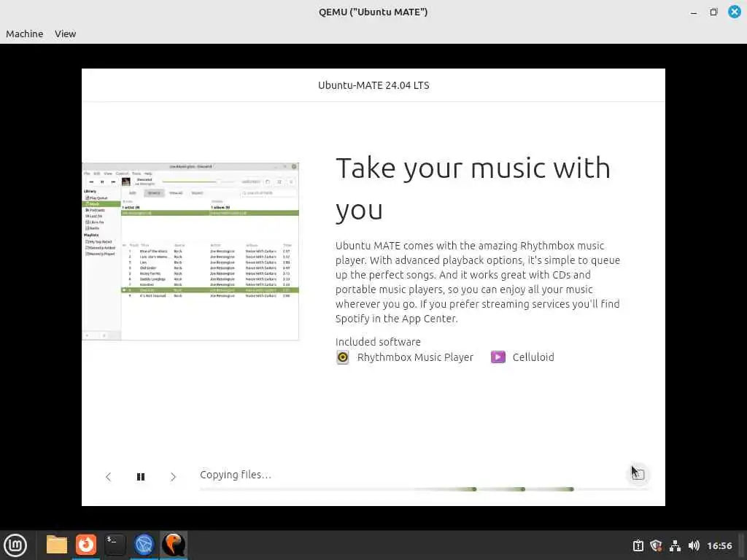The width and height of the screenshot is (747, 560).
Task: Open the clipboard tray icon
Action: 638,545
